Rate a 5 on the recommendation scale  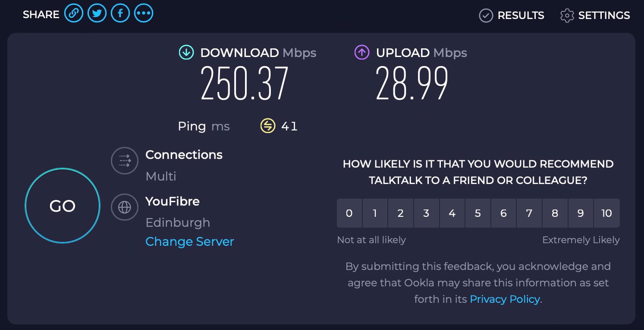point(478,213)
